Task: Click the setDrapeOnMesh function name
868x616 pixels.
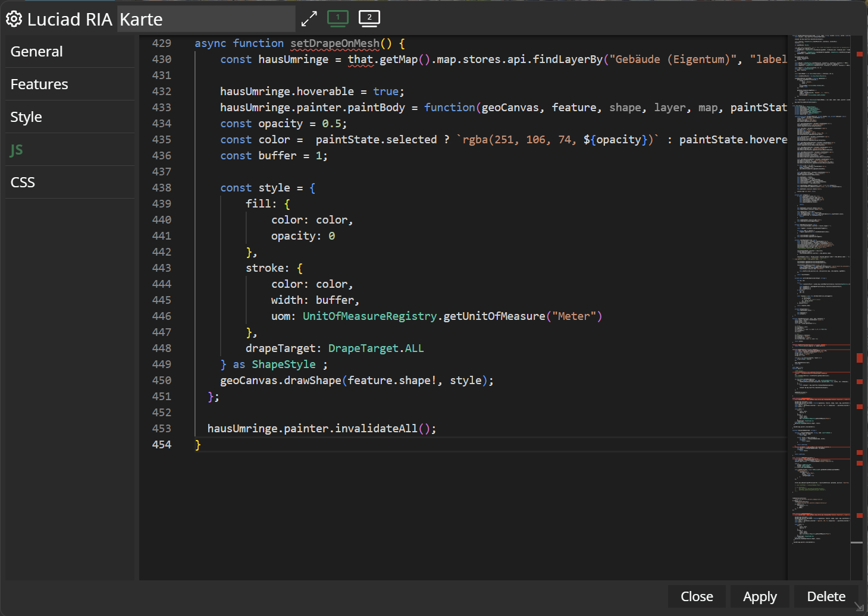Action: (x=334, y=43)
